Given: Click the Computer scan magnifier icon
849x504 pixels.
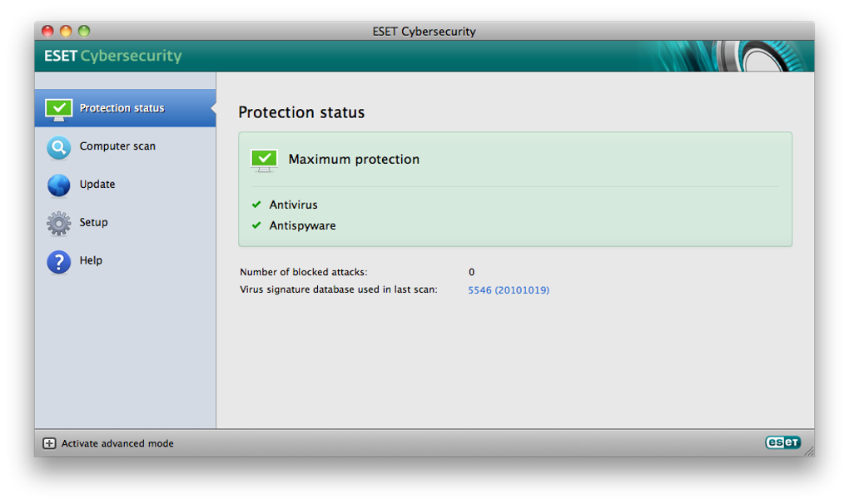Looking at the screenshot, I should click(58, 147).
